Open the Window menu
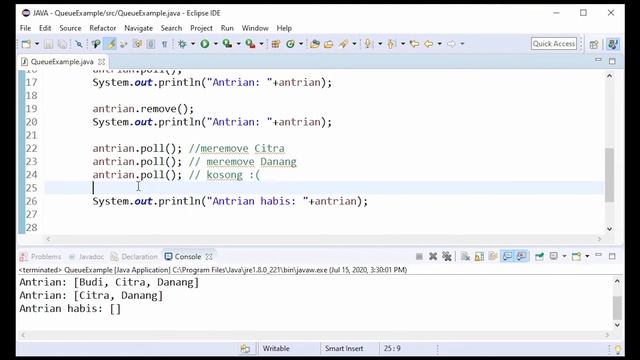640x360 pixels. pyautogui.click(x=255, y=28)
